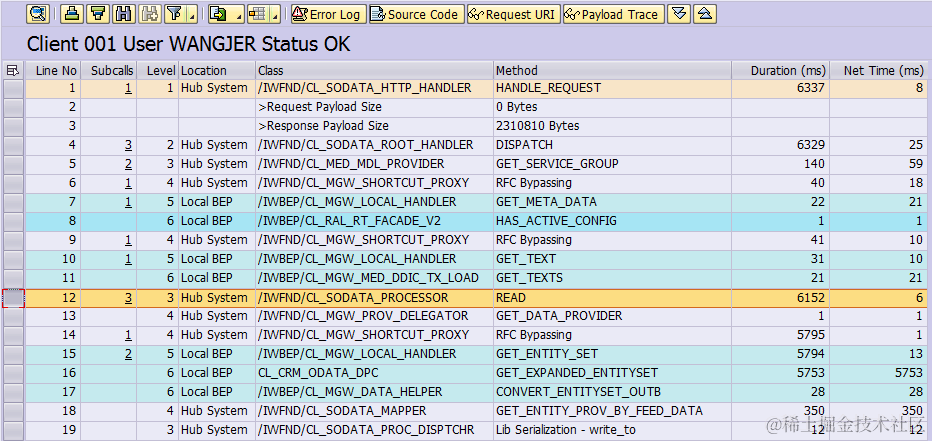Click the Level column header

[x=158, y=70]
